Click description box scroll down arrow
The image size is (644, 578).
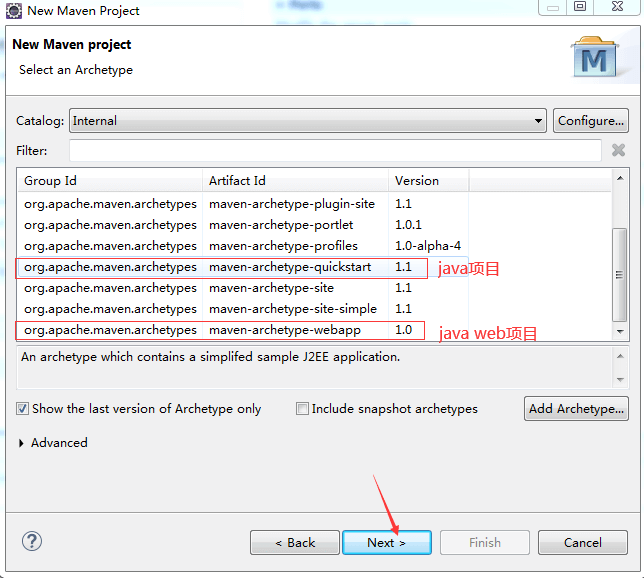click(x=620, y=380)
